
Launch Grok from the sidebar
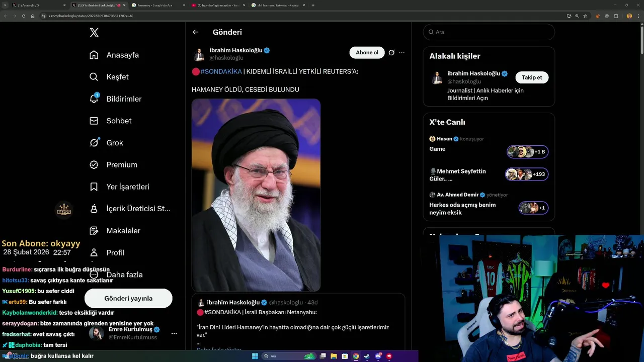click(106, 143)
